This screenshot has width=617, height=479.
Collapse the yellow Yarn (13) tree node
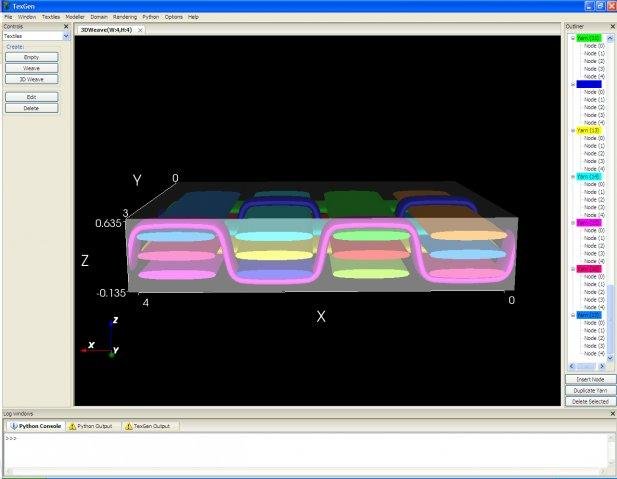[572, 130]
